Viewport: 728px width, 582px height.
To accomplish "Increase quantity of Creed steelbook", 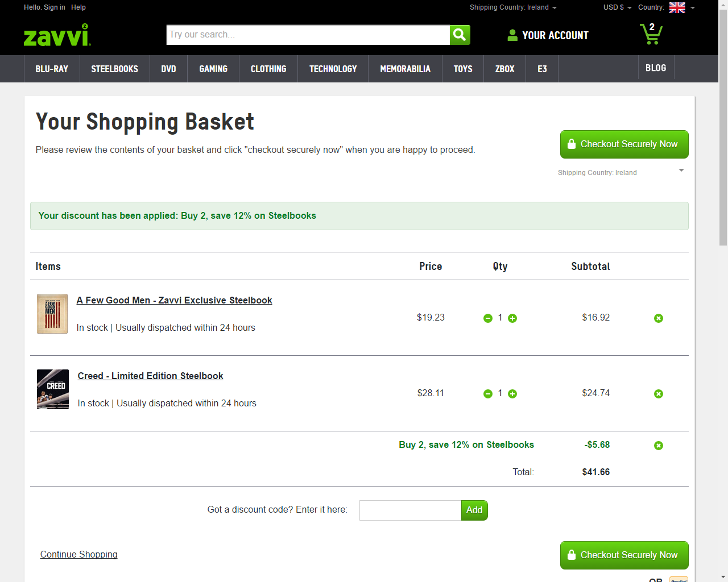I will pos(512,394).
